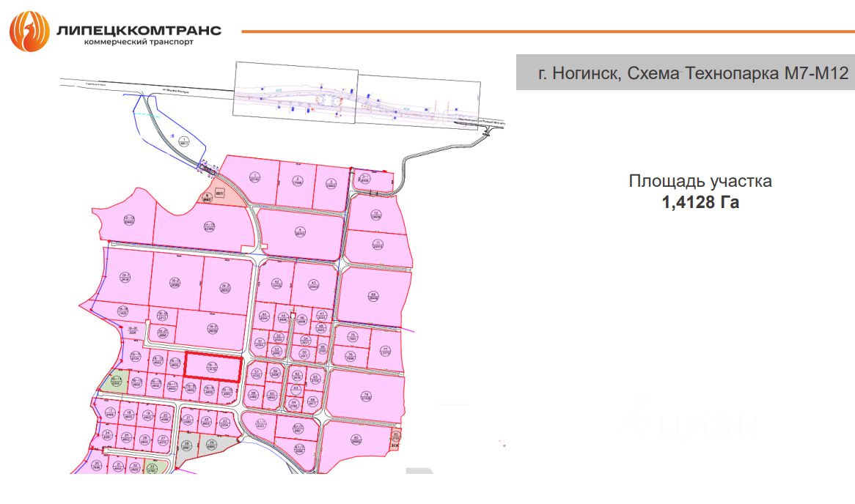
Task: Click the highway interchange detail inset drawing
Action: click(x=356, y=95)
